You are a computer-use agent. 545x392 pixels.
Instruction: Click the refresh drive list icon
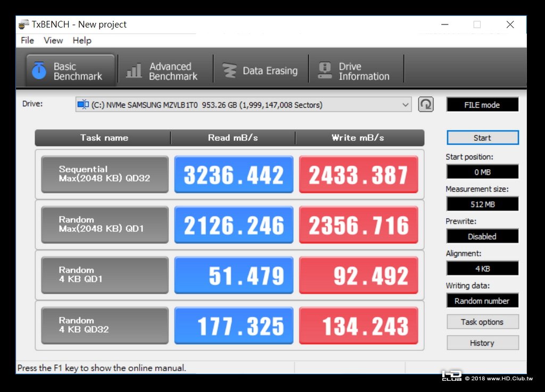coord(426,104)
